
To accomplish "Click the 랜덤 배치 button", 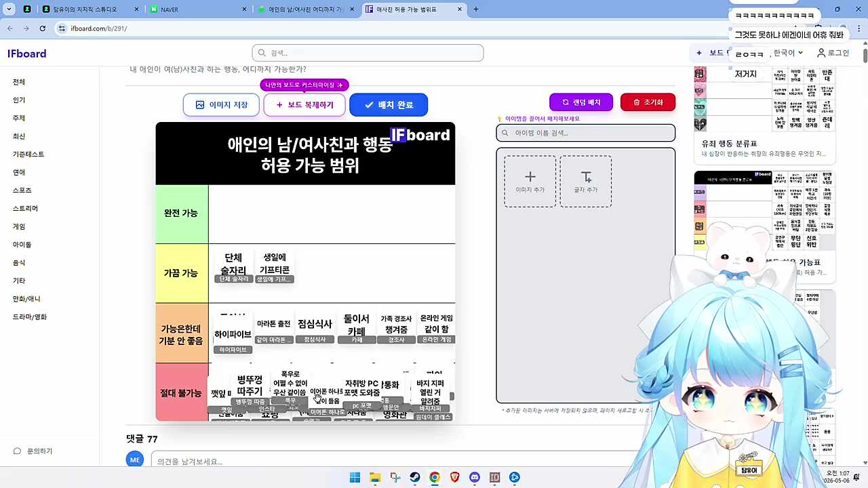I will (581, 102).
